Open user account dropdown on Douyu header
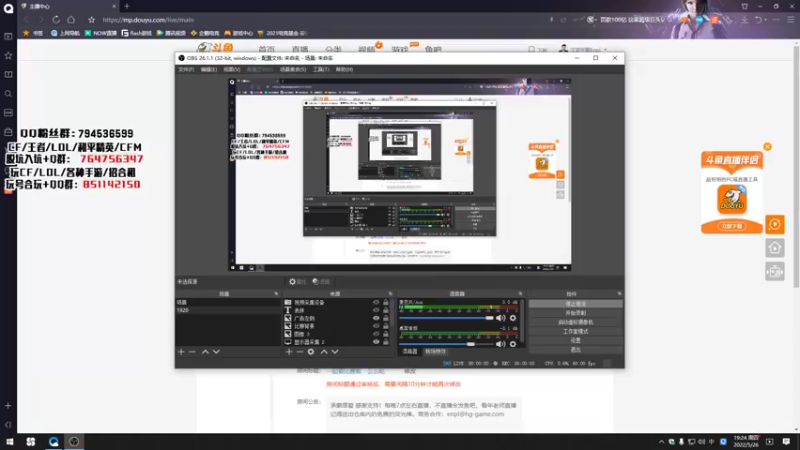Screen dimensions: 800x450 pos(606,49)
